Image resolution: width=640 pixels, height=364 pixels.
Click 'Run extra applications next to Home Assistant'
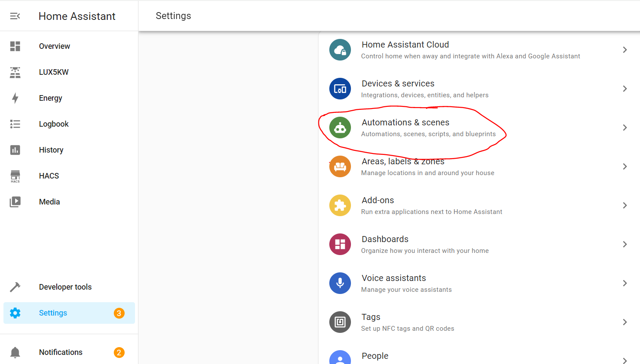[x=432, y=212]
